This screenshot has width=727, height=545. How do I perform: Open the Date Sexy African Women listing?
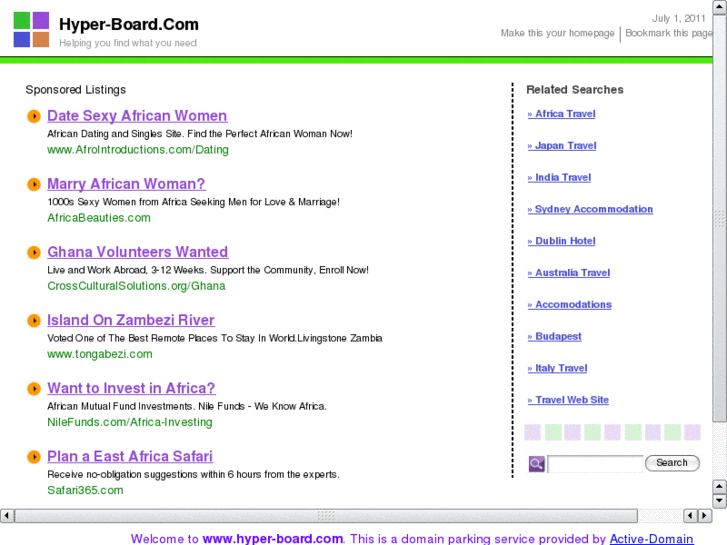point(137,116)
